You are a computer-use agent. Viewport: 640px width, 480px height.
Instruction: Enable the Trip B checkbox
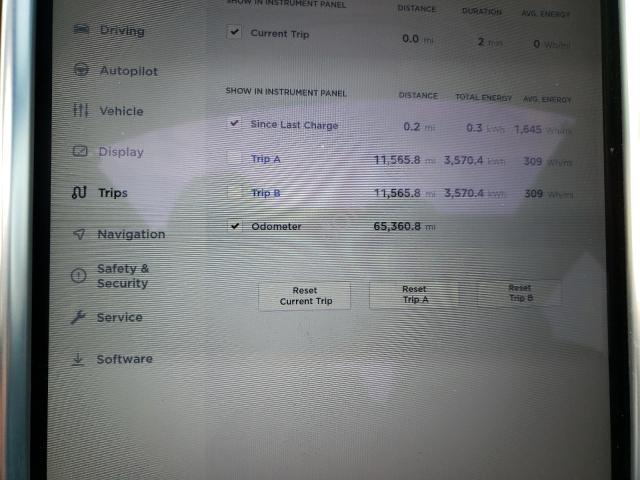pyautogui.click(x=235, y=191)
